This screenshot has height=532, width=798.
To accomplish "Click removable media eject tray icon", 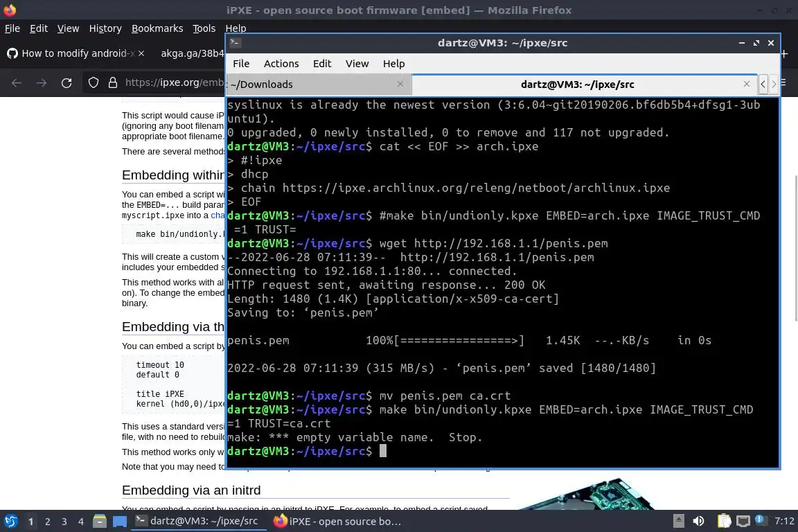I will pyautogui.click(x=678, y=521).
